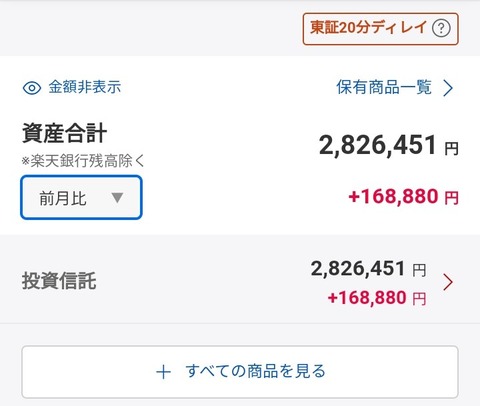480x406 pixels.
Task: Click the すべての商品を見る button
Action: (x=240, y=372)
